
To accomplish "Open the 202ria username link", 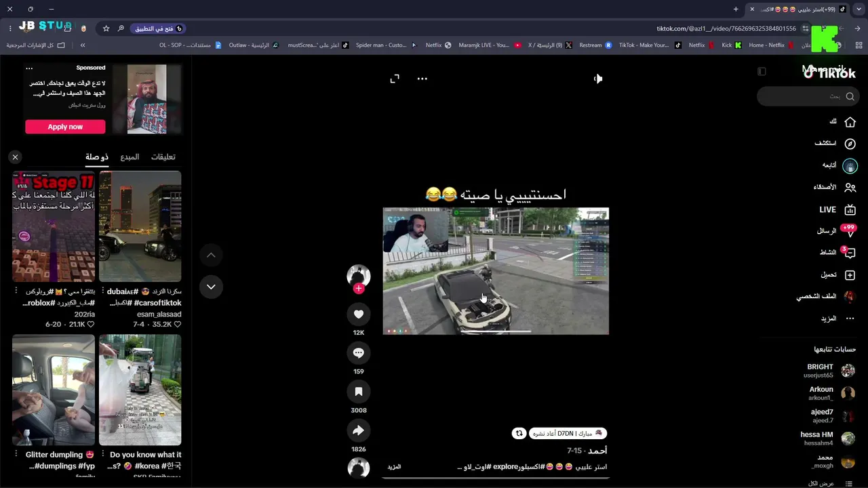I will pyautogui.click(x=84, y=314).
